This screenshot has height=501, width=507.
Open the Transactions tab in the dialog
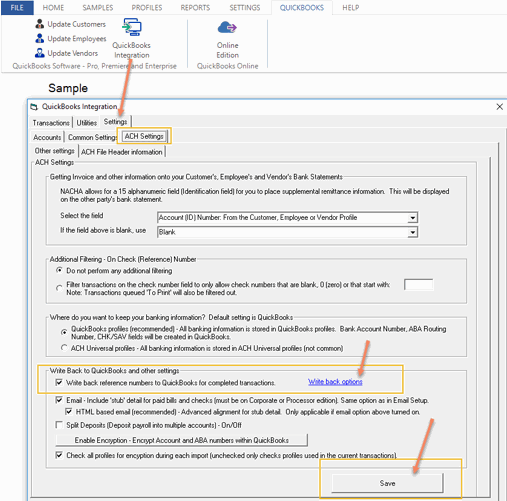[51, 123]
